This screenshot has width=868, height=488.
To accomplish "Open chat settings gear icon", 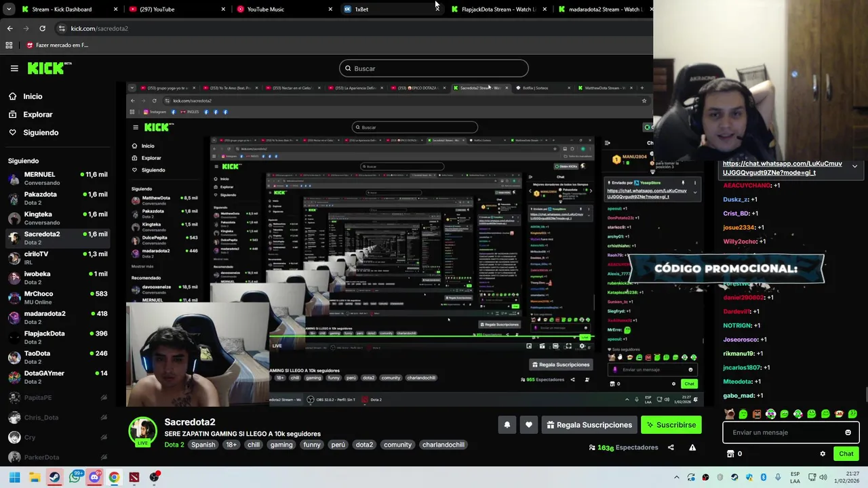I will click(x=823, y=454).
